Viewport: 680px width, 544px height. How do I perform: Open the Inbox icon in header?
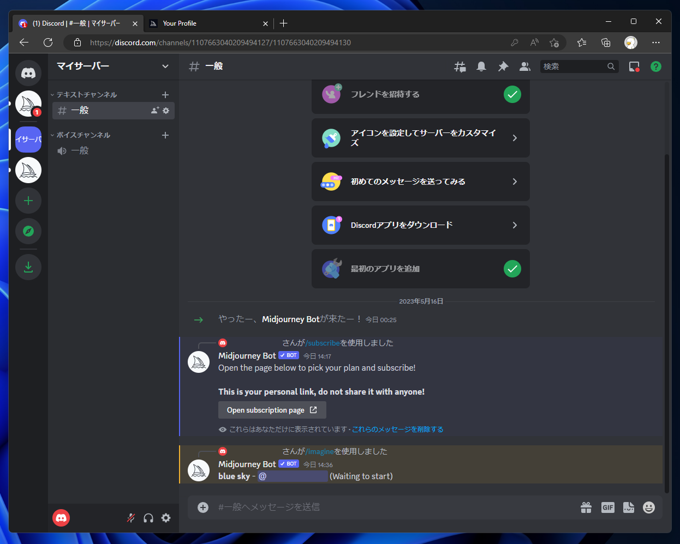(x=634, y=66)
